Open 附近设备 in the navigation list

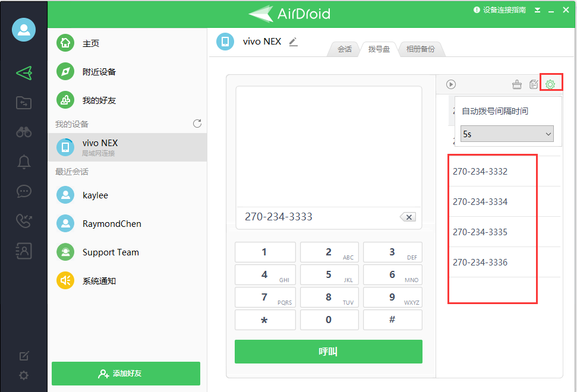point(127,72)
